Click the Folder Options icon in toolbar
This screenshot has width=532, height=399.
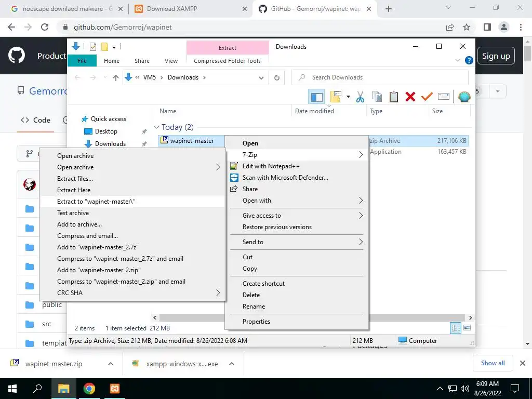pyautogui.click(x=335, y=97)
